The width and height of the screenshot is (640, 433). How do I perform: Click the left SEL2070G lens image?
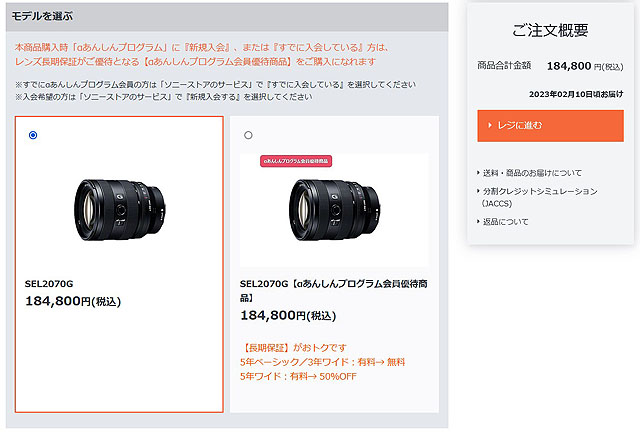point(120,209)
